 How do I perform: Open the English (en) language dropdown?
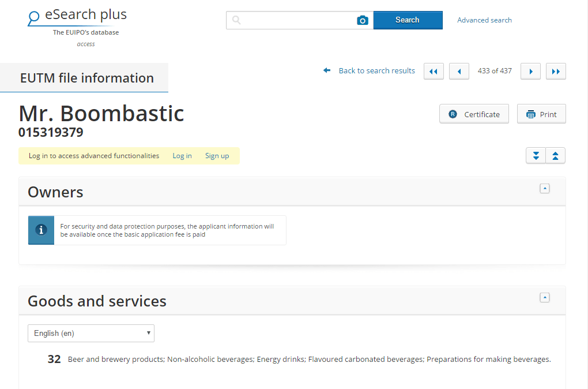[x=91, y=334]
